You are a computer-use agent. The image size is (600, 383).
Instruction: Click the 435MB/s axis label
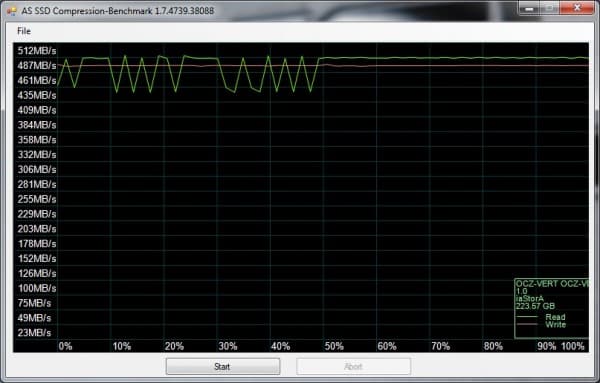click(37, 95)
